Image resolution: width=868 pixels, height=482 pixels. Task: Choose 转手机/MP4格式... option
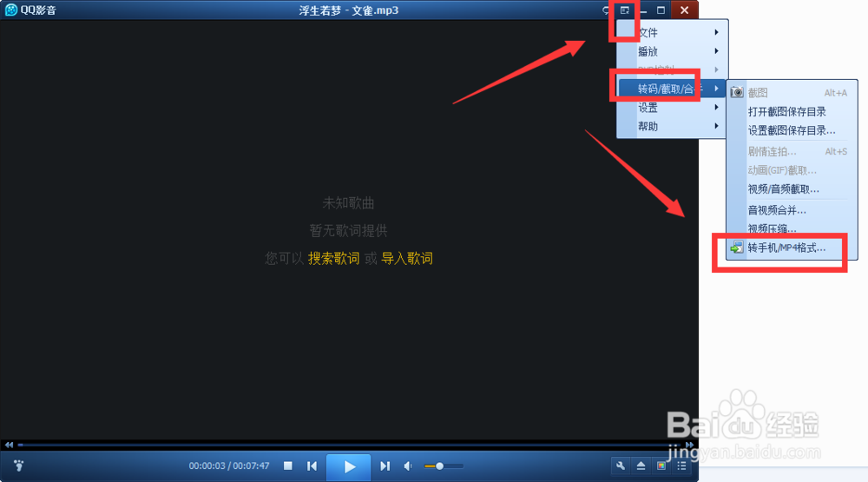(792, 248)
